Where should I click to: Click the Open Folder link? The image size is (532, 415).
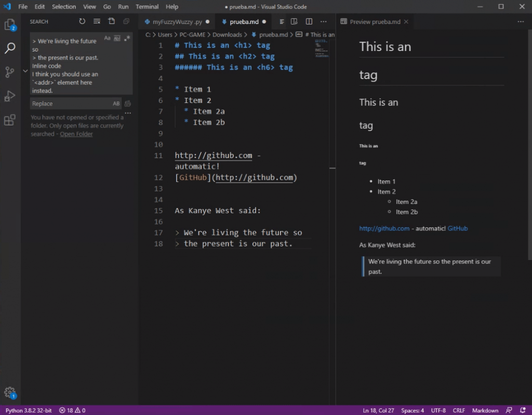tap(76, 134)
